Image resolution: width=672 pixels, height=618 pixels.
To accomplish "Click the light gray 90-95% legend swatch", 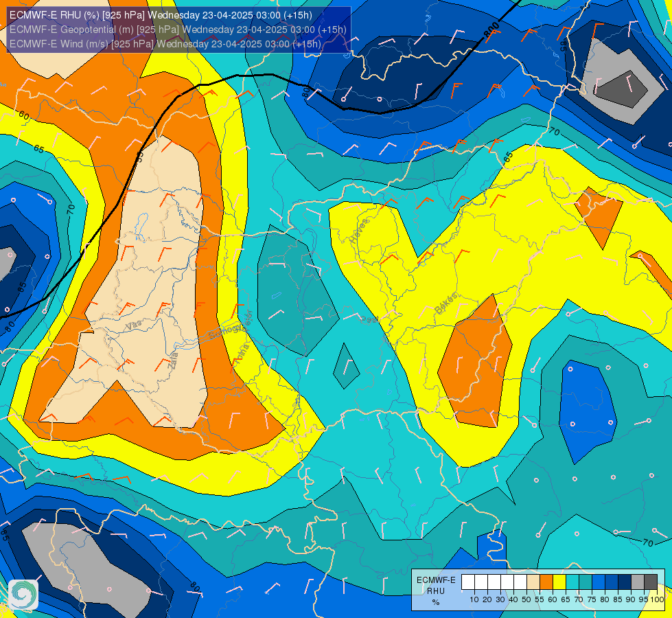I will click(638, 582).
